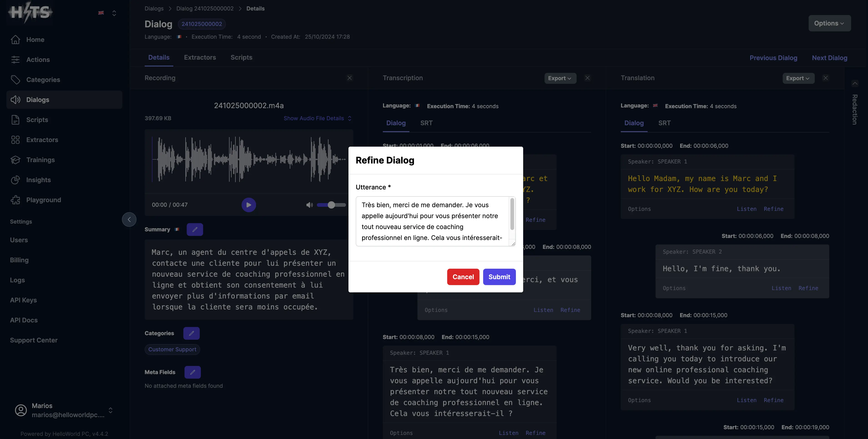Image resolution: width=868 pixels, height=439 pixels.
Task: Submit the Refine Dialog form
Action: (499, 277)
